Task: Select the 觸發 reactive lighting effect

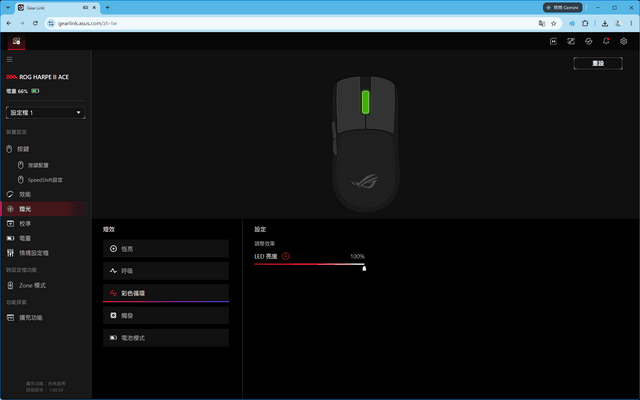Action: [x=166, y=316]
